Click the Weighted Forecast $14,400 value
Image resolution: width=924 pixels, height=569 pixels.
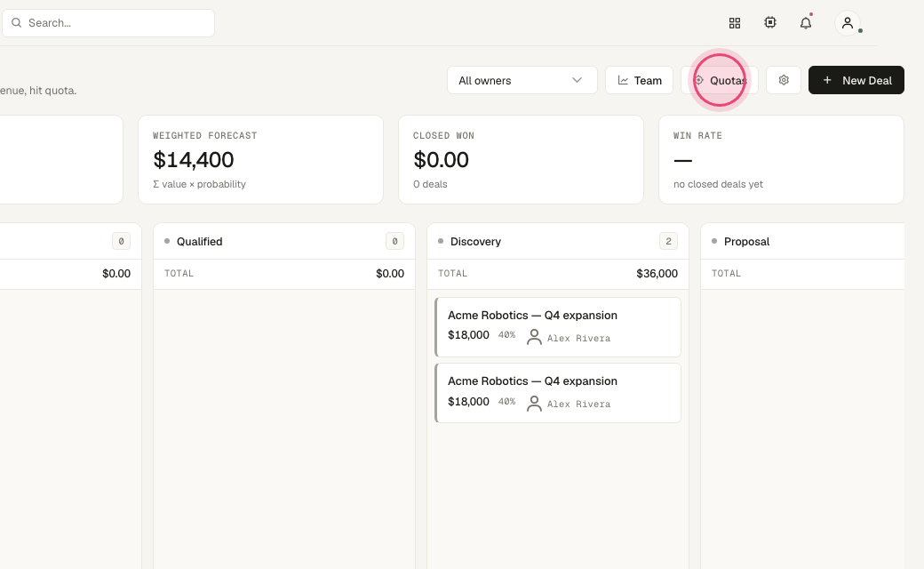[x=194, y=160]
